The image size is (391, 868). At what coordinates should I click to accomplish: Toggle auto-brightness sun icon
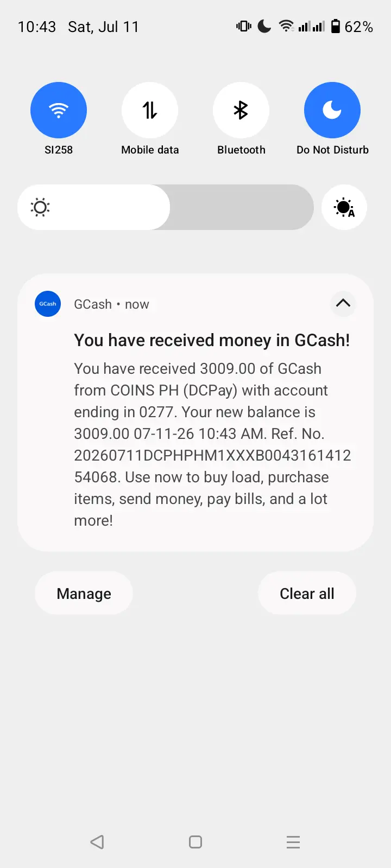(344, 207)
